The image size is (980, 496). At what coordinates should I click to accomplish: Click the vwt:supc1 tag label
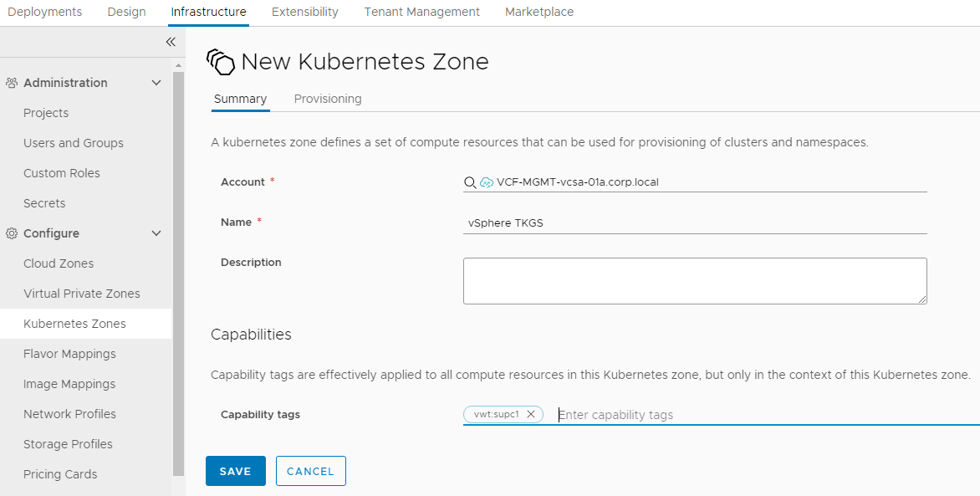pos(496,414)
